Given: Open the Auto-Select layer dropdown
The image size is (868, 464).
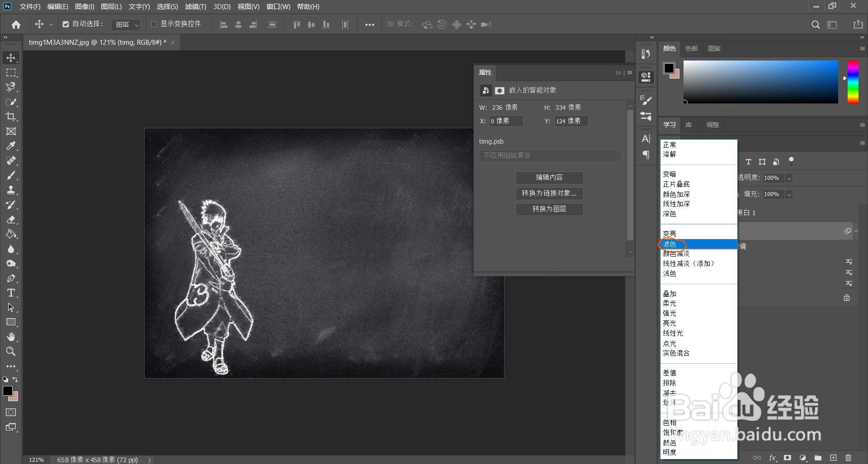Looking at the screenshot, I should click(x=126, y=24).
